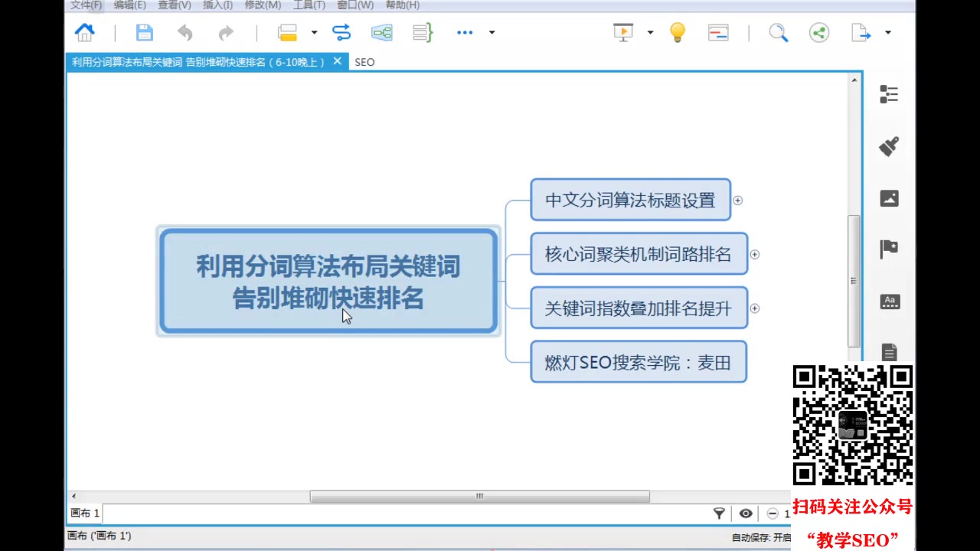Click the 画布 ('画布 1') status text
Screen dimensions: 980x551
(x=100, y=536)
